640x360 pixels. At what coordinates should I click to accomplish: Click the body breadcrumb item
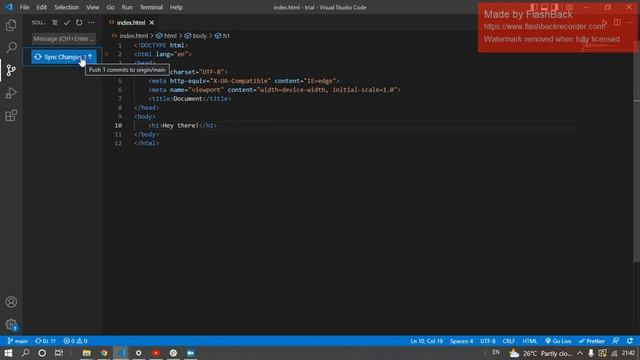196,36
